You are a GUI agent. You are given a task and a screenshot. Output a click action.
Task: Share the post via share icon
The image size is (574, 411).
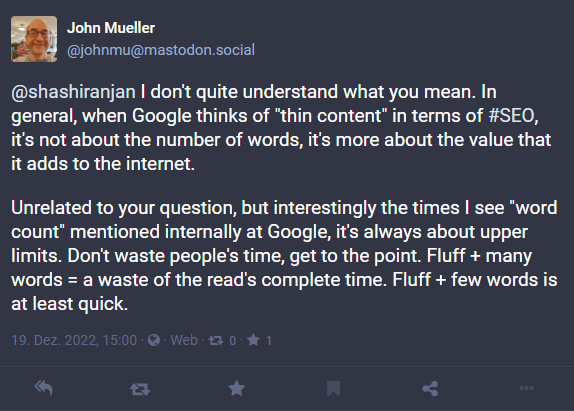[x=430, y=388]
